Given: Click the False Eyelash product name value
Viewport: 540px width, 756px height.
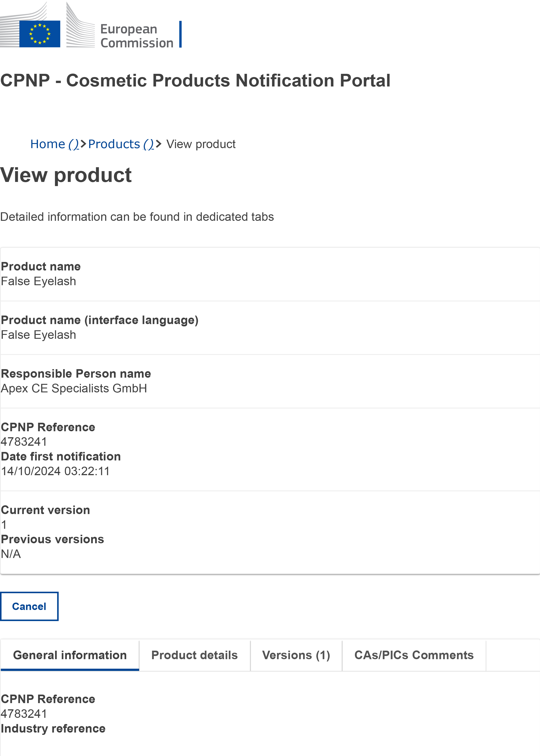Looking at the screenshot, I should [39, 281].
